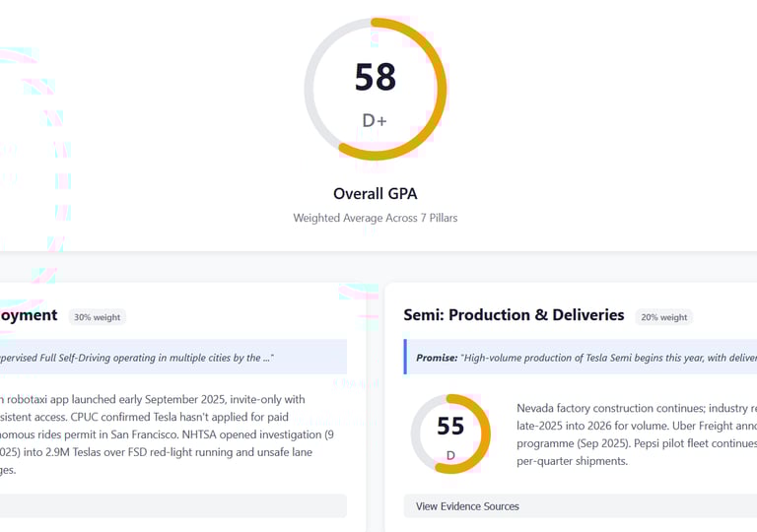Click the large number 58
Image resolution: width=757 pixels, height=532 pixels.
click(x=376, y=78)
